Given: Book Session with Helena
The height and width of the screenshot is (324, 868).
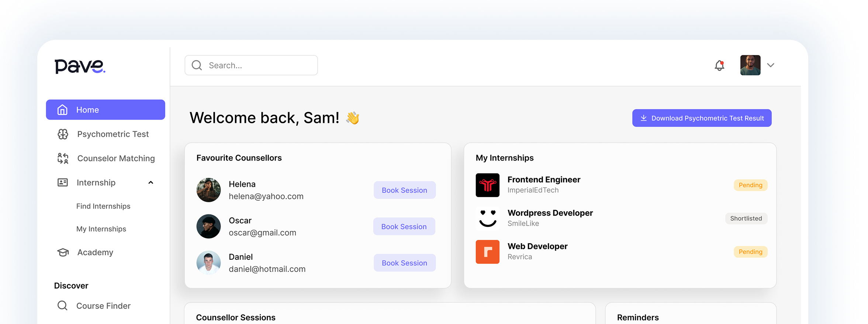Looking at the screenshot, I should tap(404, 190).
